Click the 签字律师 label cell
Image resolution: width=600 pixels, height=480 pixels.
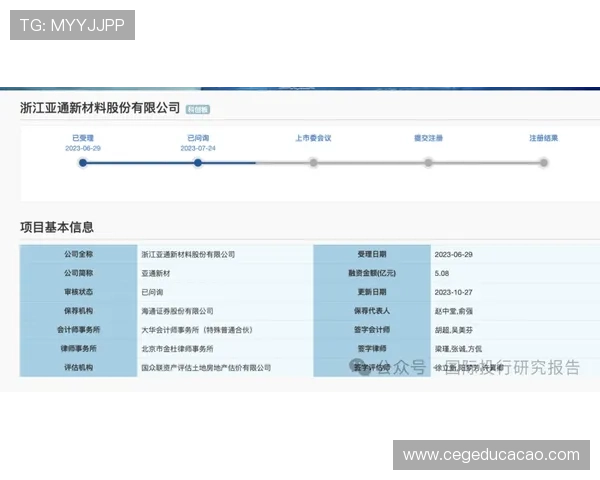pyautogui.click(x=372, y=348)
